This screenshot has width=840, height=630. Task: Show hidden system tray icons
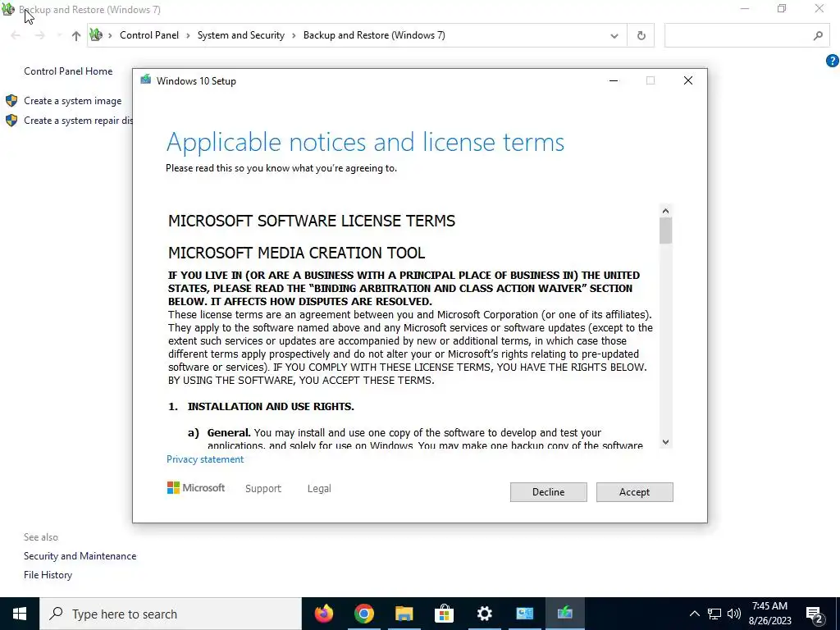coord(694,614)
